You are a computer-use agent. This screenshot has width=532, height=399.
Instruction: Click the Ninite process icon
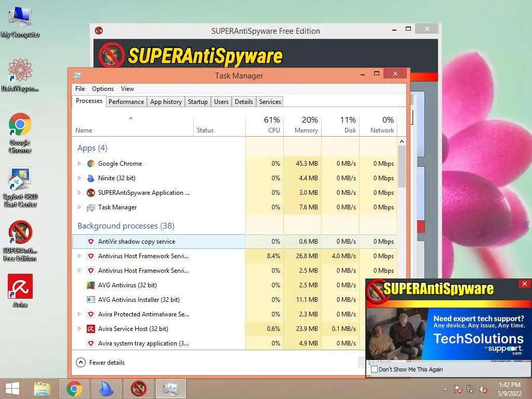pos(90,178)
